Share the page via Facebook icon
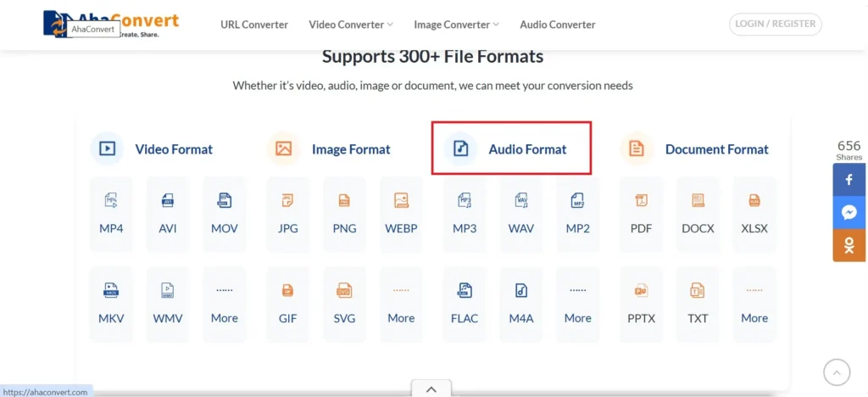 tap(849, 180)
